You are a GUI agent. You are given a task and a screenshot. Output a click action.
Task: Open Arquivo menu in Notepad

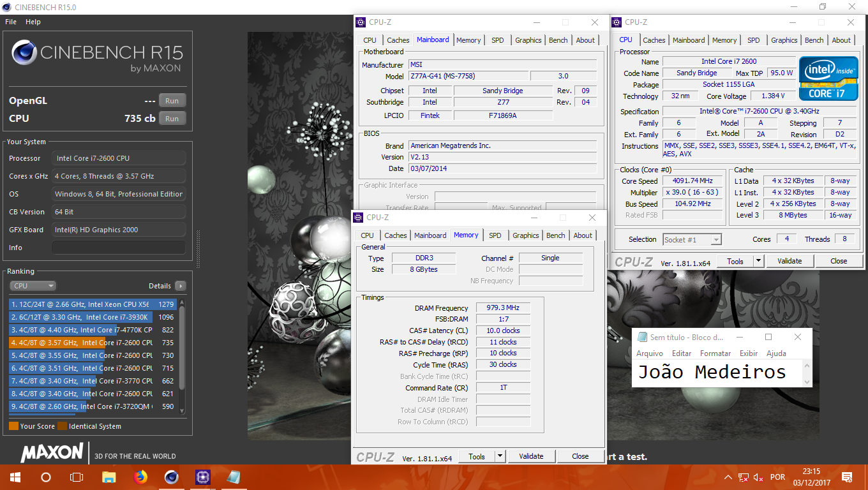pyautogui.click(x=650, y=353)
